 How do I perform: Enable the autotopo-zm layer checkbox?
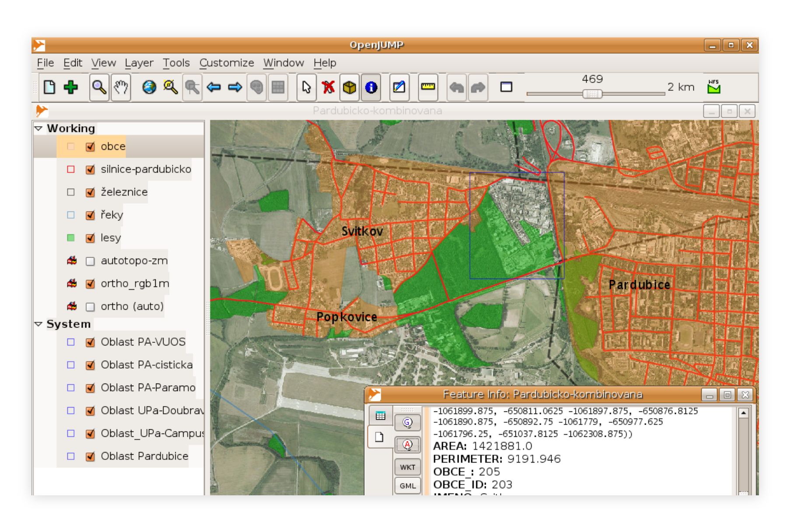[90, 261]
